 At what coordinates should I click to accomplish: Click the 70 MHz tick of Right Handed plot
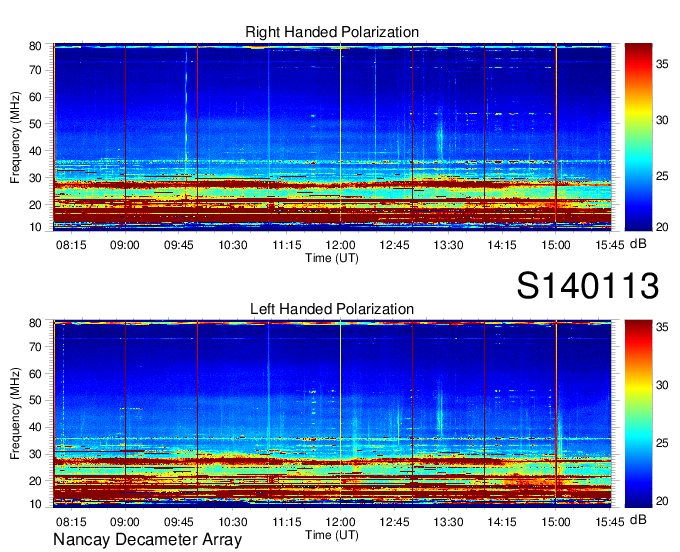coord(35,70)
